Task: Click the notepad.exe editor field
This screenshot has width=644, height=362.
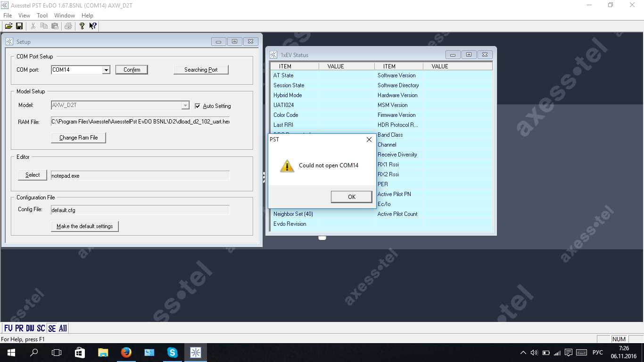Action: [x=140, y=176]
